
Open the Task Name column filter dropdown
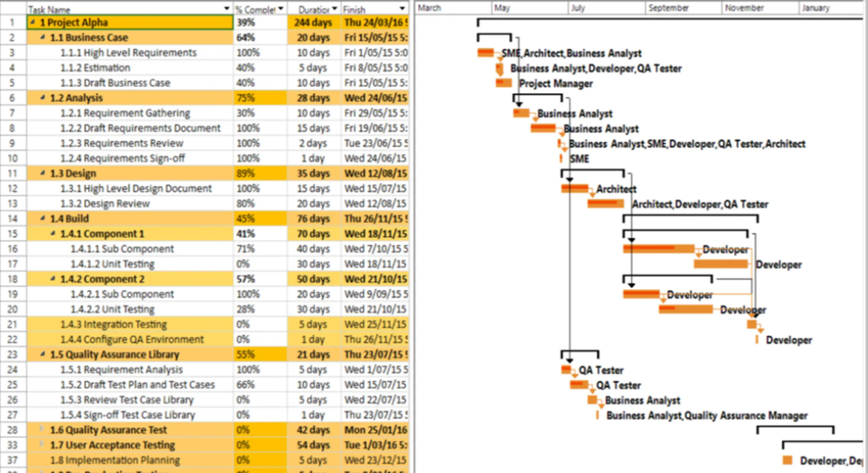(x=227, y=9)
